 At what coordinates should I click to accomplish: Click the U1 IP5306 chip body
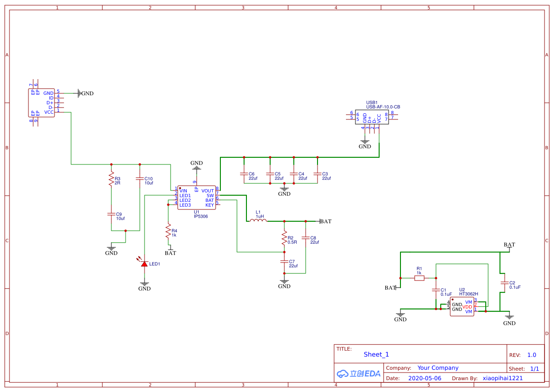[x=197, y=197]
